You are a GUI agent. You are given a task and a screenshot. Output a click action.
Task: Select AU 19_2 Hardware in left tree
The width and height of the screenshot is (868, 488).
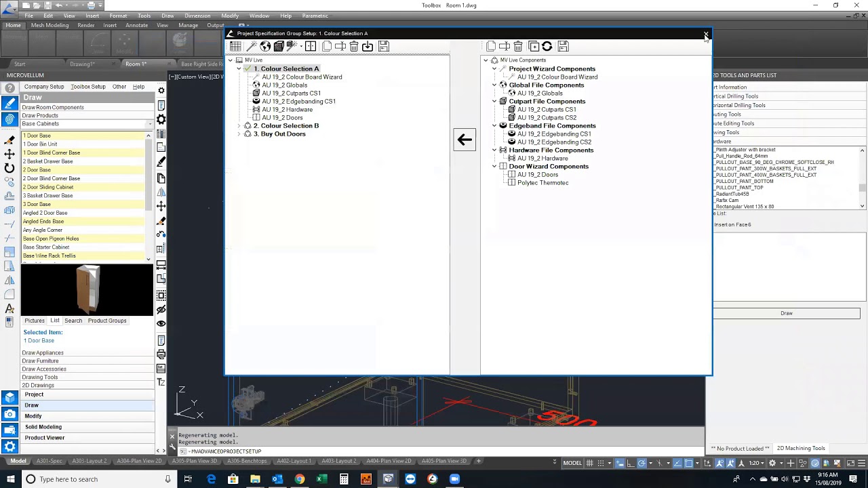tap(288, 109)
